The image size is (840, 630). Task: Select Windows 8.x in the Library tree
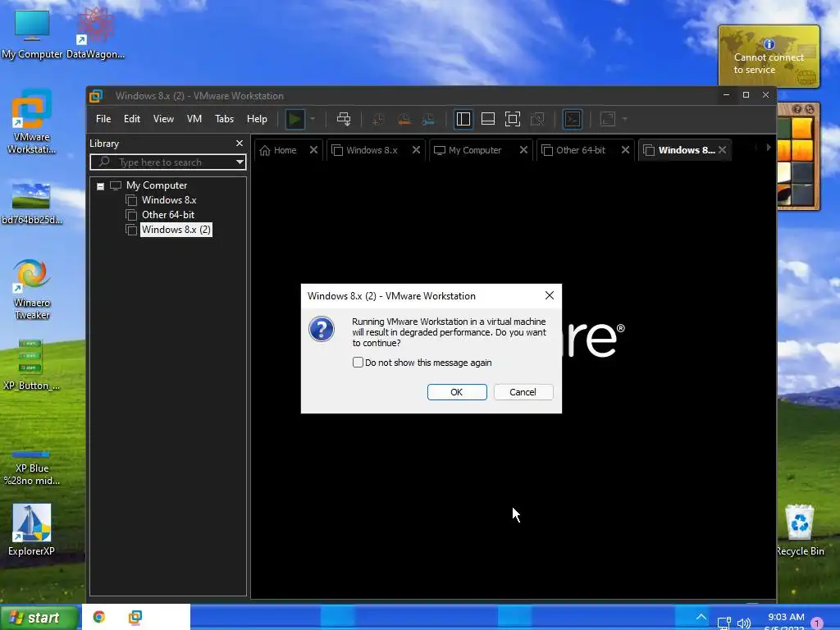[x=169, y=200]
